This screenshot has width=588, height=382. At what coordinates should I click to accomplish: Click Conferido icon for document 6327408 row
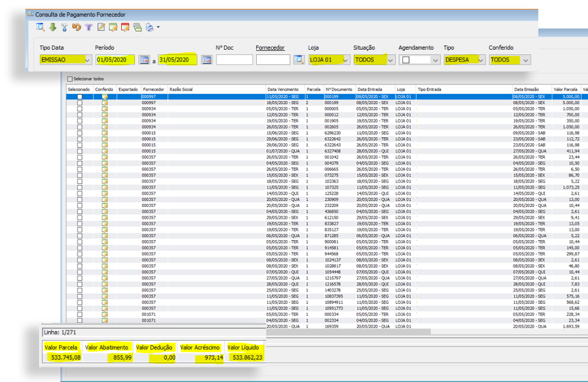[x=105, y=151]
